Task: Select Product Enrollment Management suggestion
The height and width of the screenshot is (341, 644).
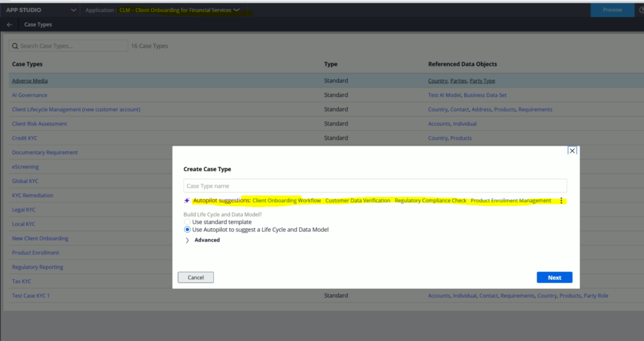Action: pos(511,201)
